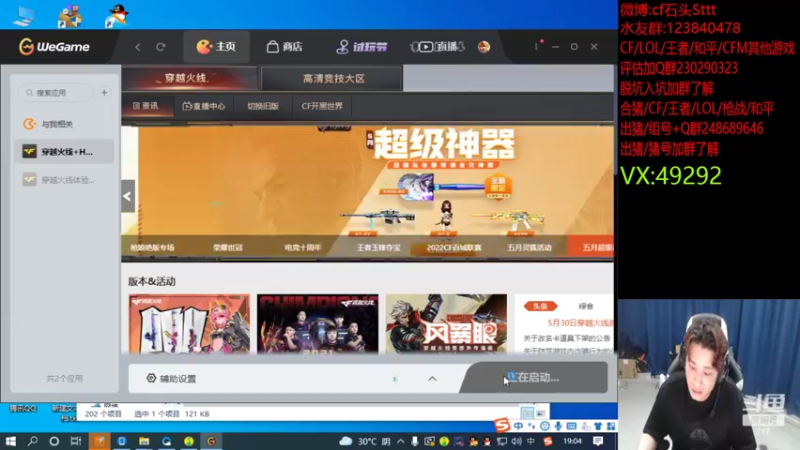Open the orange app on the taskbar
This screenshot has height=450, width=800.
pos(99,441)
